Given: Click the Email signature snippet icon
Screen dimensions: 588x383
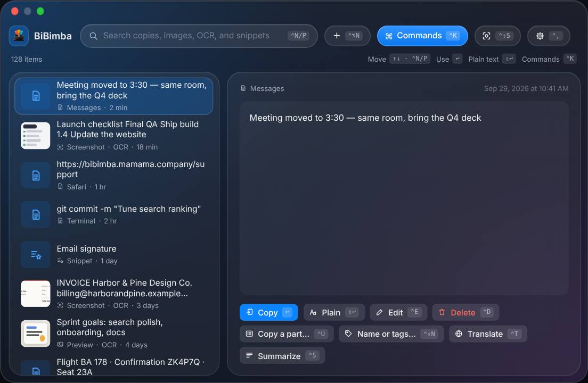Looking at the screenshot, I should coord(36,255).
